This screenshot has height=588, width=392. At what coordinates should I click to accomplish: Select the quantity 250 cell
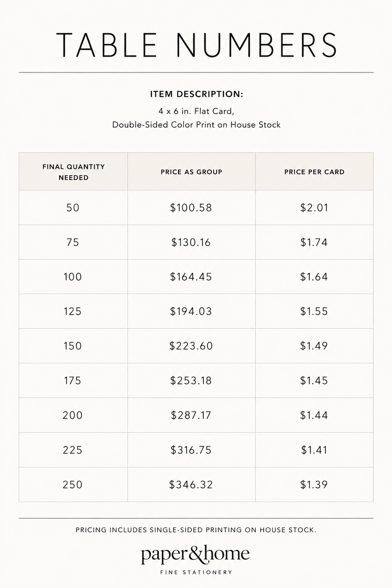(x=73, y=485)
